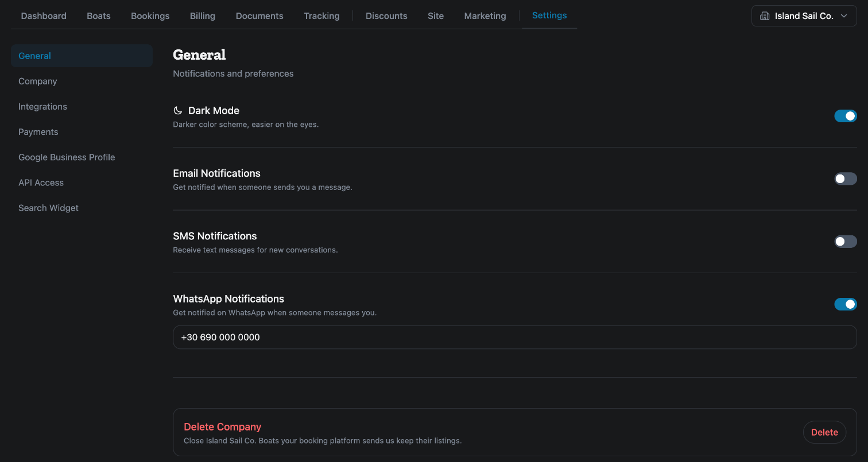This screenshot has width=868, height=462.
Task: Select the Settings tab
Action: 549,15
